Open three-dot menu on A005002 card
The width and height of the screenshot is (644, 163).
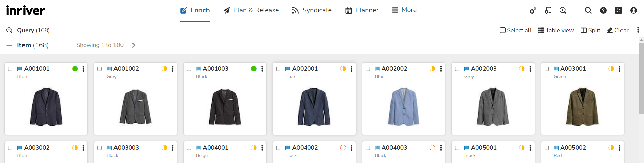pos(619,148)
